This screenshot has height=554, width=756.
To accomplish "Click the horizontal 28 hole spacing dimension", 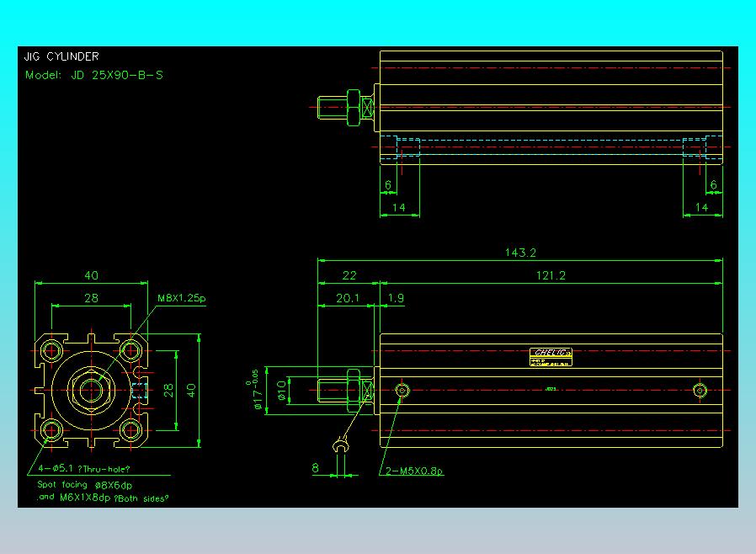I will point(91,298).
